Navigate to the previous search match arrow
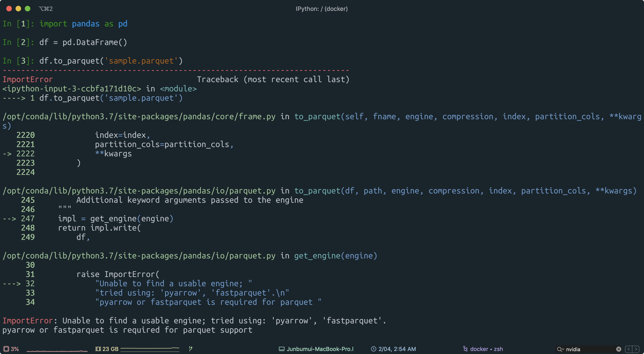Viewport: 644px width, 354px height. coord(629,349)
